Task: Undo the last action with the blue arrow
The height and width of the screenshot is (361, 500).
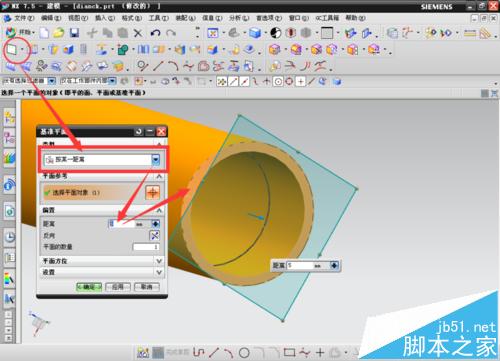Action: click(x=155, y=33)
